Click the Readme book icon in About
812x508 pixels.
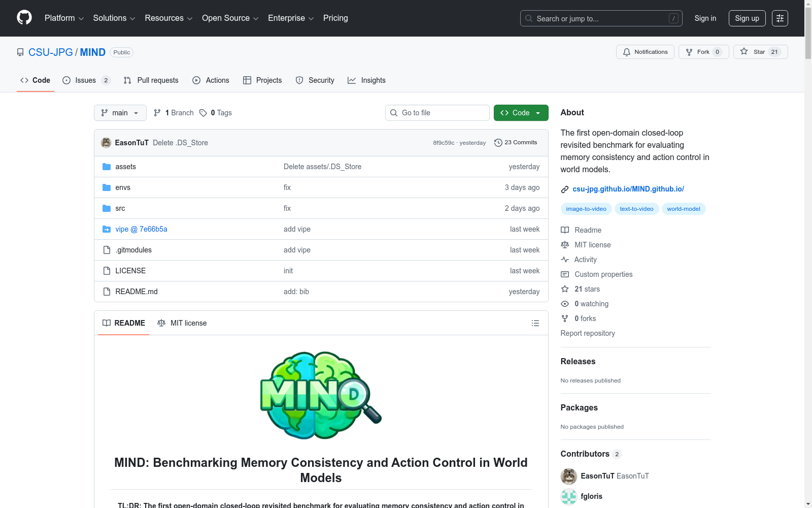[565, 230]
